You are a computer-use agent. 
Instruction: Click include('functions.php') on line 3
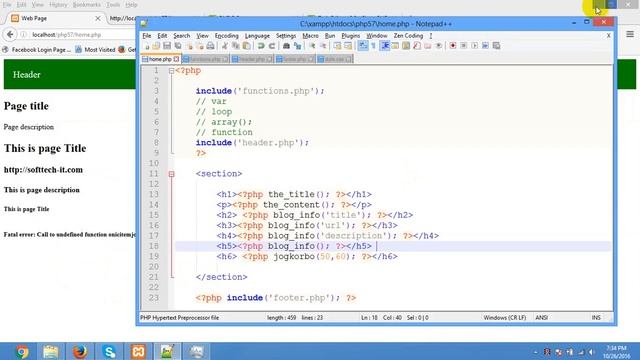pos(260,91)
